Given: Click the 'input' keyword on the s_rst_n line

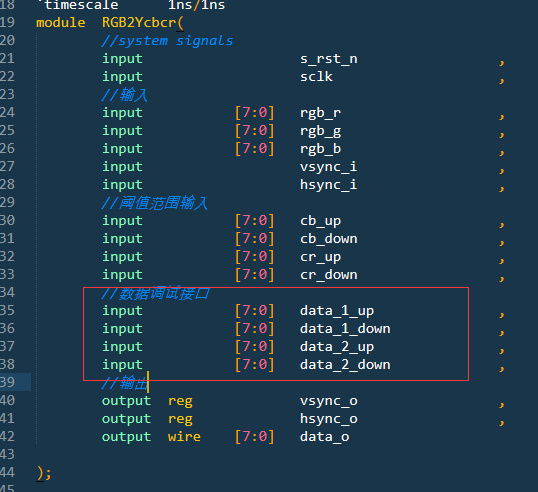Looking at the screenshot, I should (x=122, y=59).
